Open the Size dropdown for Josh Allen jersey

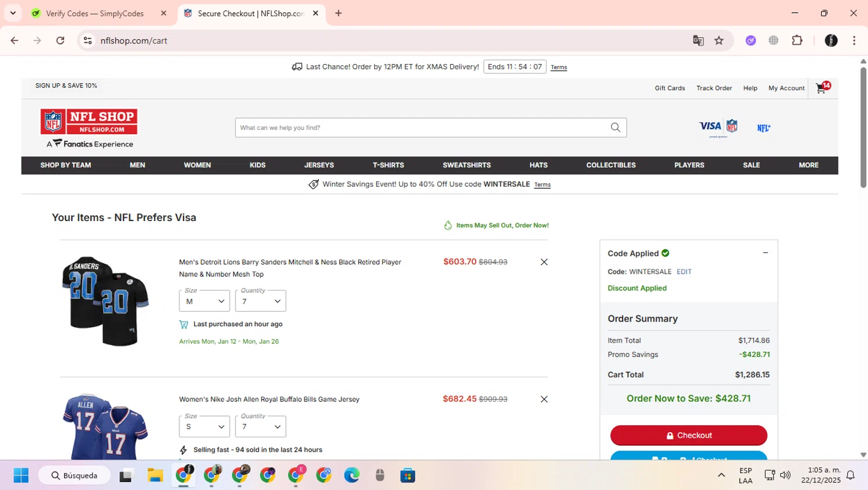click(204, 426)
